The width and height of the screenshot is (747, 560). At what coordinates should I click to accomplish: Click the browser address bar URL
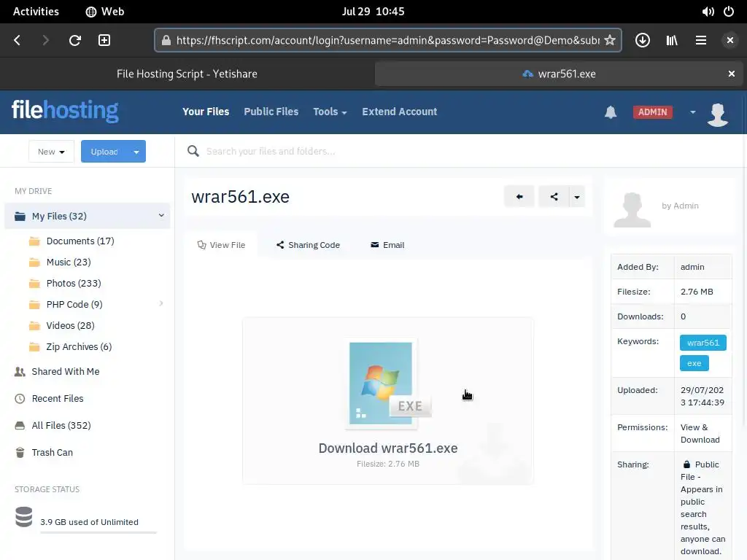coord(387,41)
